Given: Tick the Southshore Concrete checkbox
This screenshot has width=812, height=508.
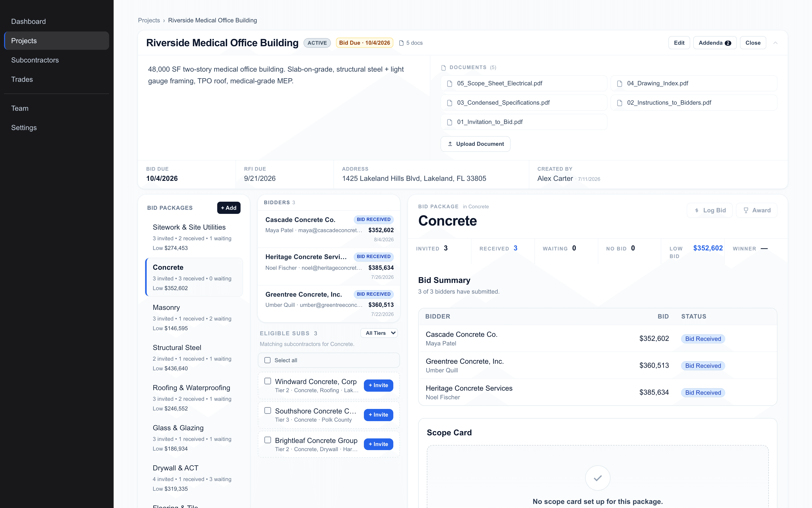Looking at the screenshot, I should click(x=268, y=410).
